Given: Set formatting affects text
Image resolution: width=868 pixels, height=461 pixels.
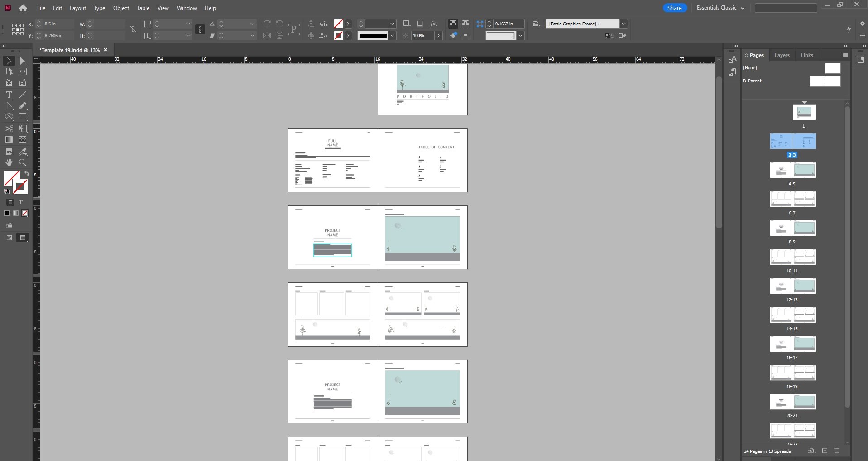Looking at the screenshot, I should coord(21,202).
